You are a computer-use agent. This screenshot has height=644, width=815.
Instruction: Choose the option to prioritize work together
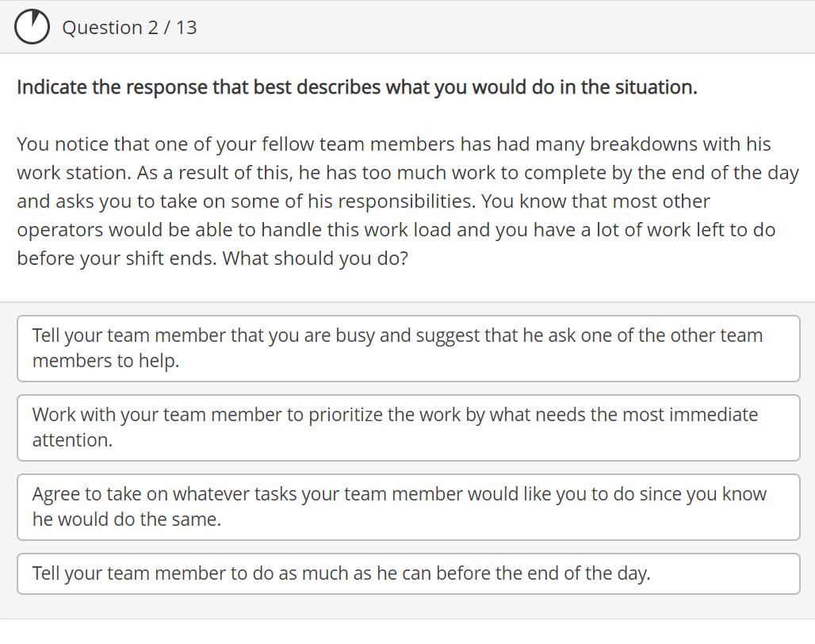(x=407, y=427)
